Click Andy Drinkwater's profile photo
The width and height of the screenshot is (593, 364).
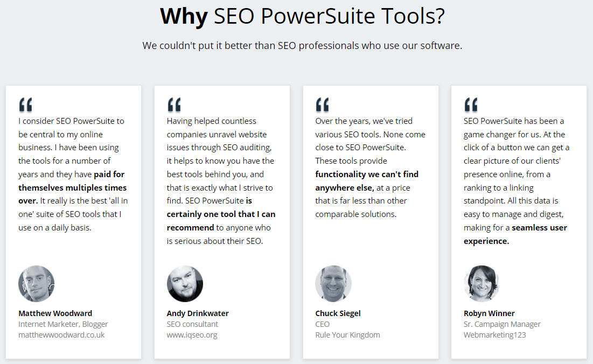[185, 283]
